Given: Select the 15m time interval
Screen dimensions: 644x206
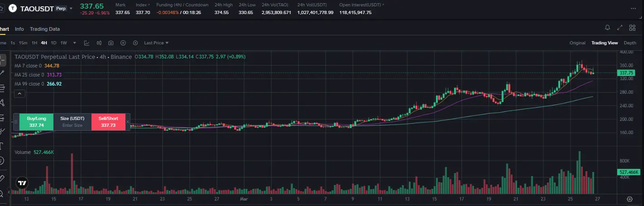Looking at the screenshot, I should point(23,43).
